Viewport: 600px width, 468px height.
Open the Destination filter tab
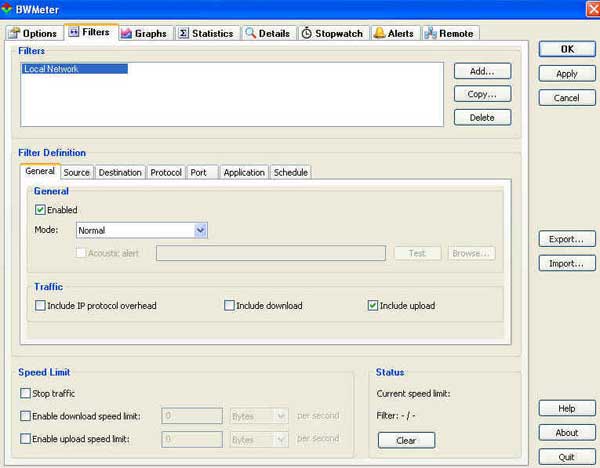120,173
